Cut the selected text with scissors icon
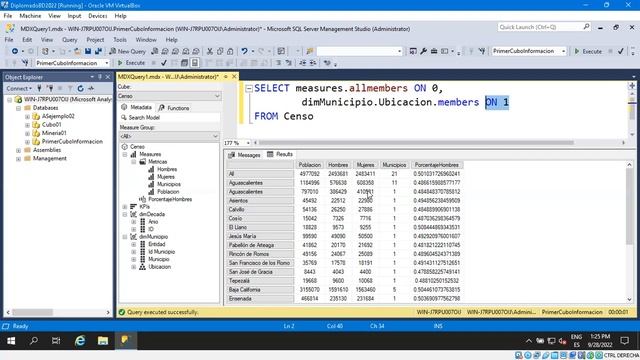Viewport: 640px width, 360px height. (209, 51)
